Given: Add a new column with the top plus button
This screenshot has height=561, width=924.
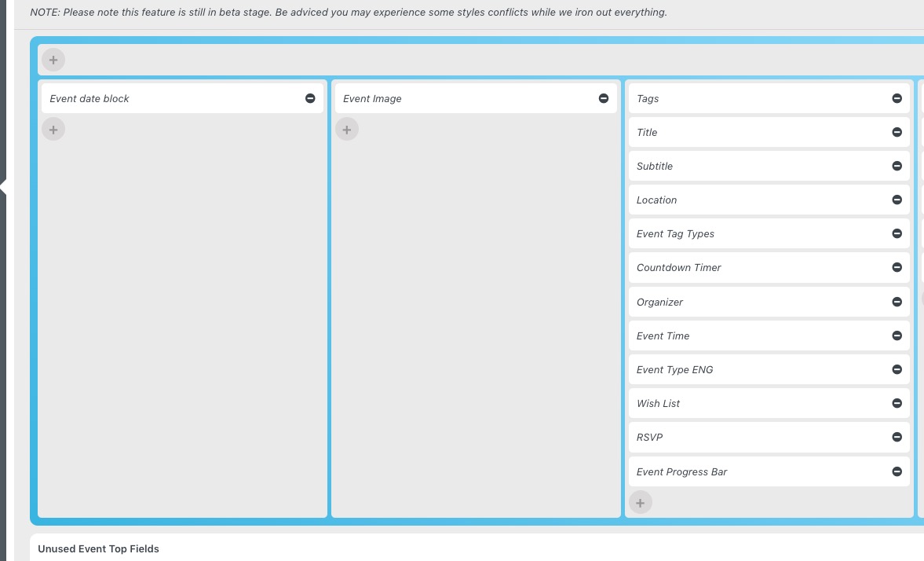Looking at the screenshot, I should pyautogui.click(x=53, y=60).
